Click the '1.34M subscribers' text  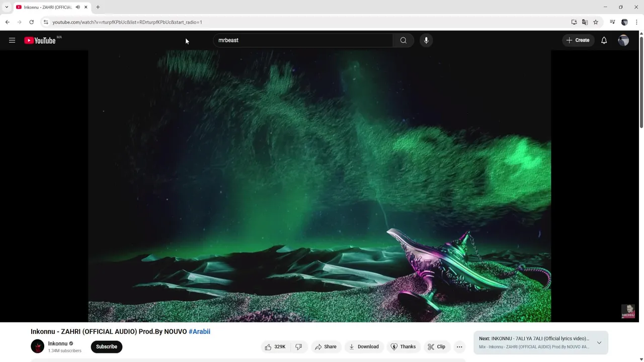pyautogui.click(x=64, y=351)
